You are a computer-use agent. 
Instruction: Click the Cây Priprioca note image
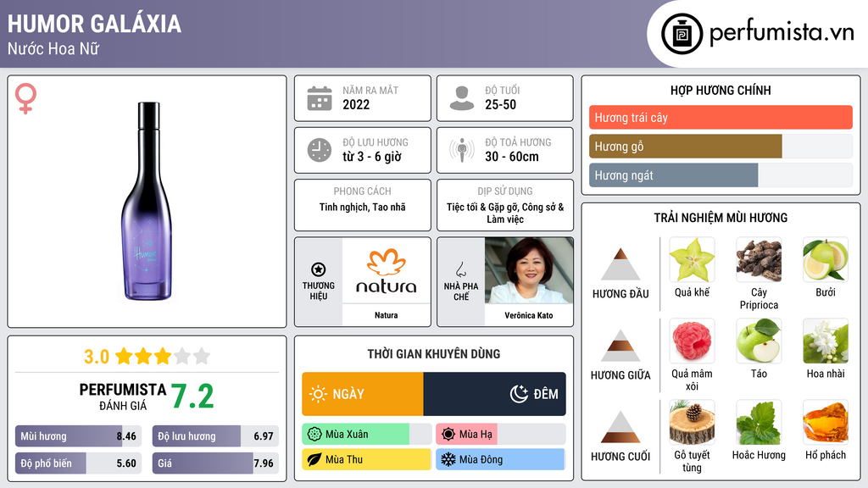(759, 259)
